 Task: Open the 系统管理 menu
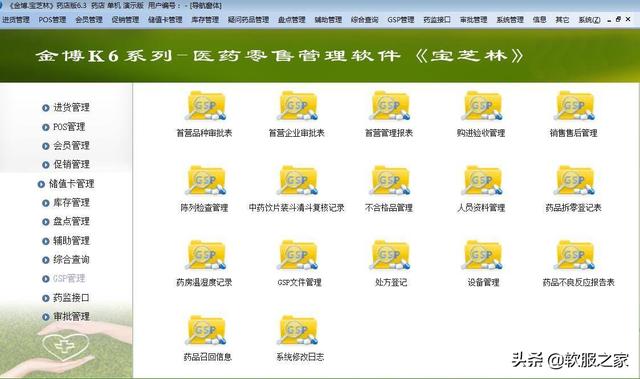click(x=510, y=20)
